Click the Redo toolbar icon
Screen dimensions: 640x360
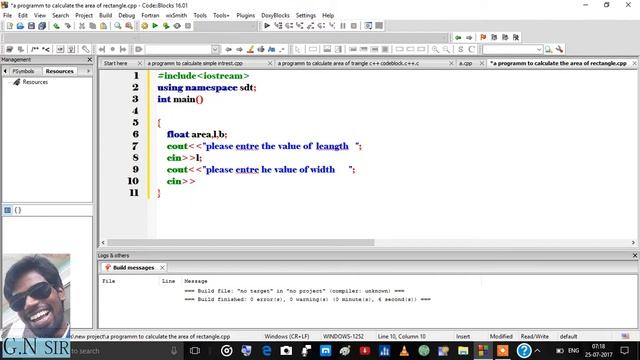pyautogui.click(x=67, y=26)
